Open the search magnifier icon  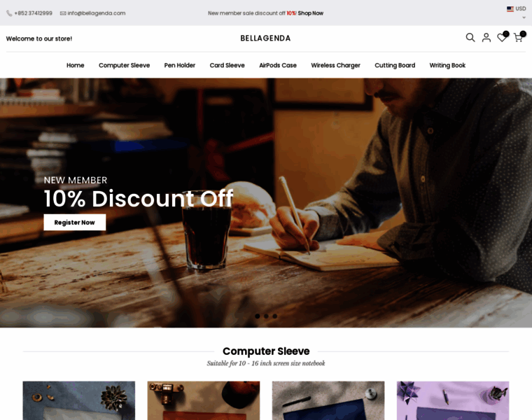(470, 37)
